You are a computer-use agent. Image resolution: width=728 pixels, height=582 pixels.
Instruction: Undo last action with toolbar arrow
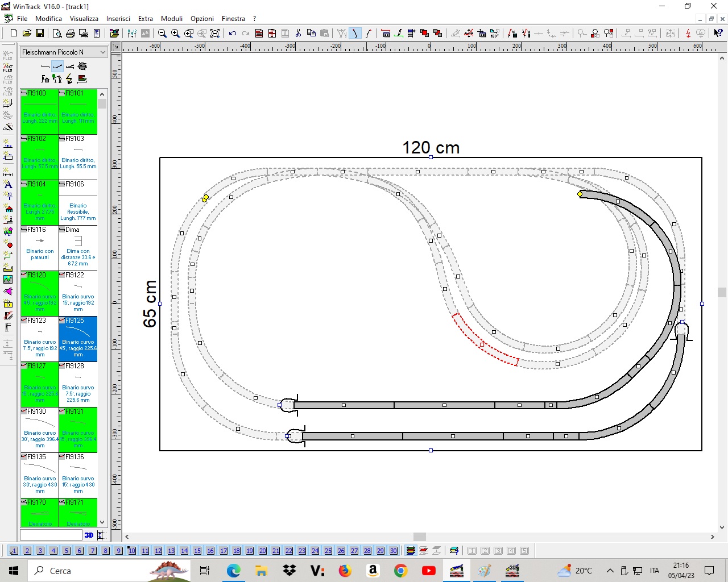coord(232,34)
